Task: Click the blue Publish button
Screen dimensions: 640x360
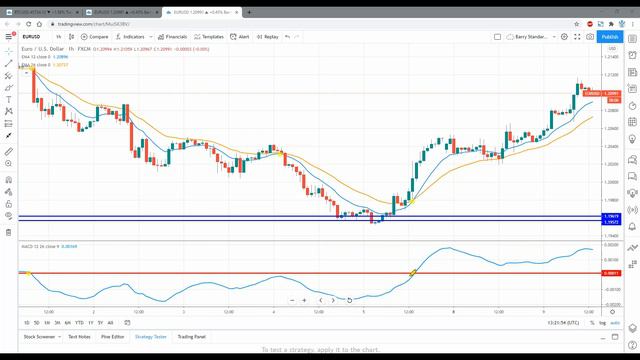Action: 610,37
